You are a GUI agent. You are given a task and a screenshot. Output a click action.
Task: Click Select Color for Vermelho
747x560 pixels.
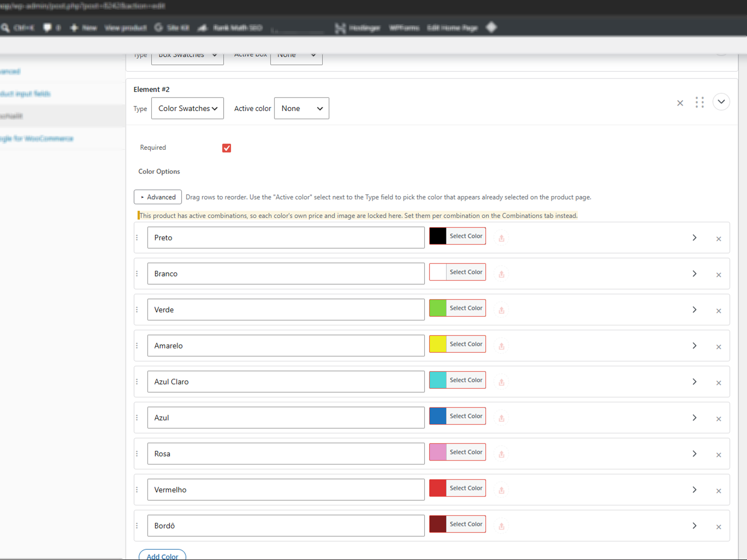point(466,488)
